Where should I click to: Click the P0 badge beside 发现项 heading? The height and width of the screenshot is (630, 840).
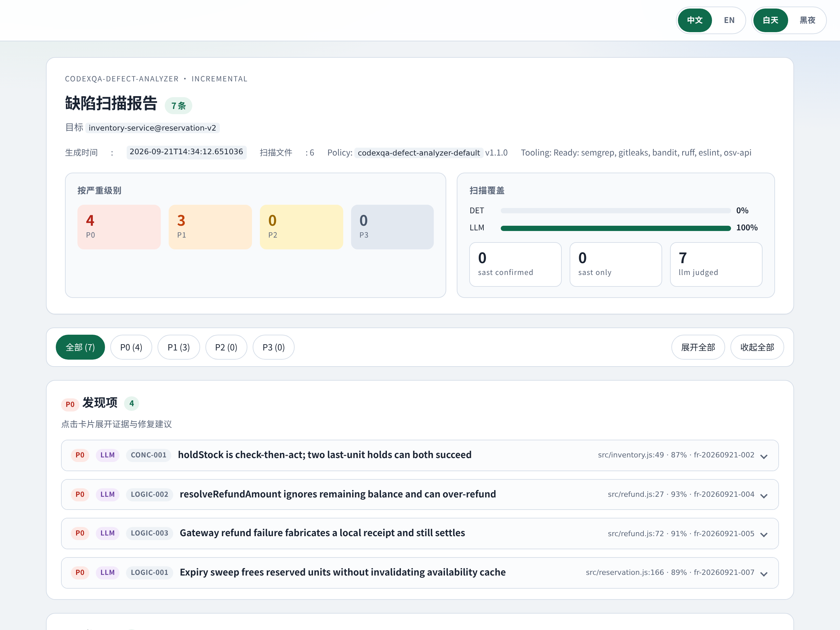tap(70, 405)
